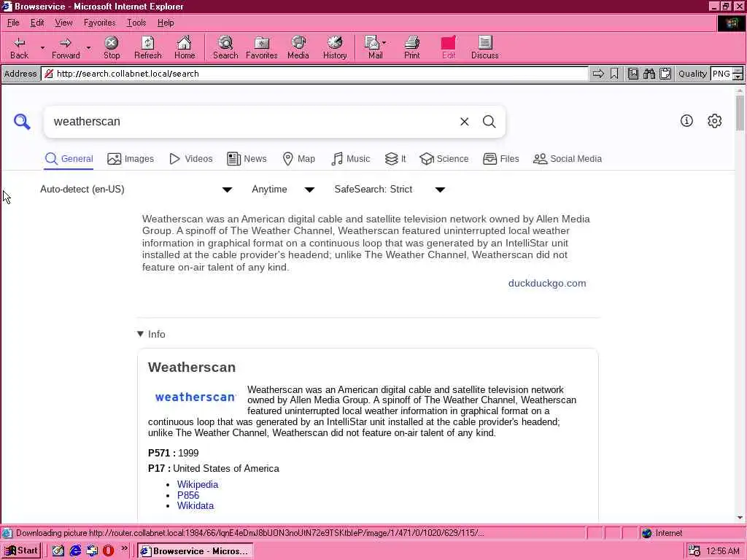Switch to the Social Media tab
The image size is (747, 560).
[568, 158]
